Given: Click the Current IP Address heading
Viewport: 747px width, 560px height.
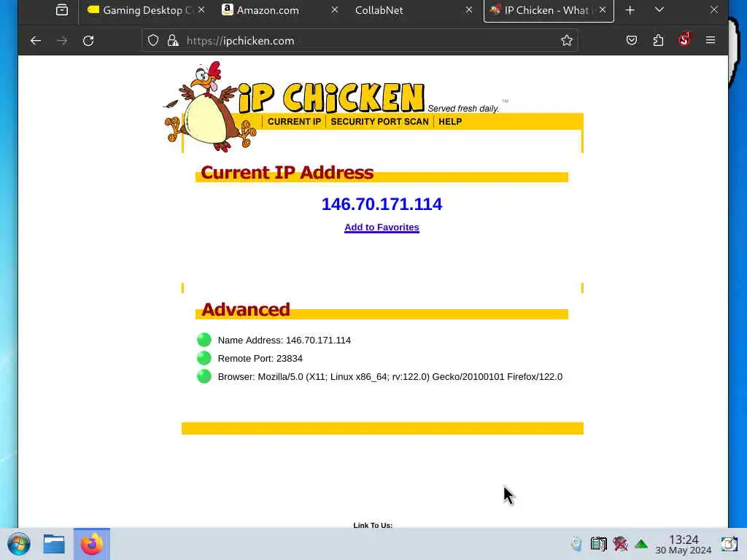Looking at the screenshot, I should click(287, 172).
